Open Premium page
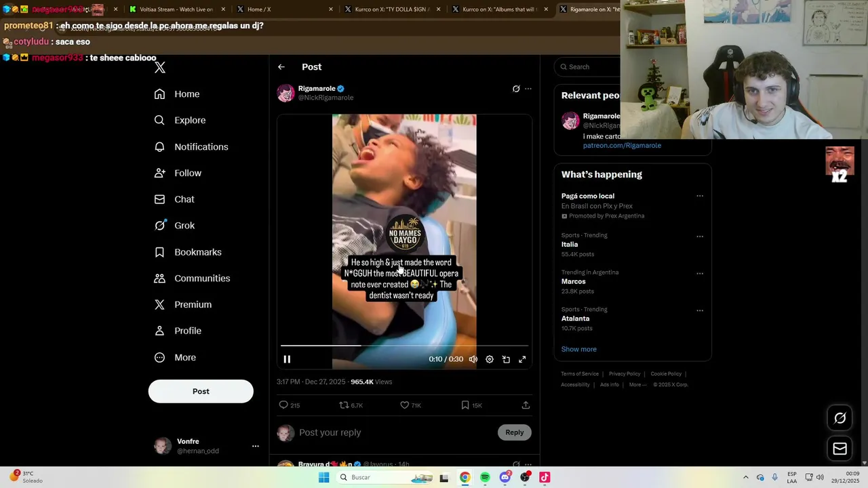 183,305
